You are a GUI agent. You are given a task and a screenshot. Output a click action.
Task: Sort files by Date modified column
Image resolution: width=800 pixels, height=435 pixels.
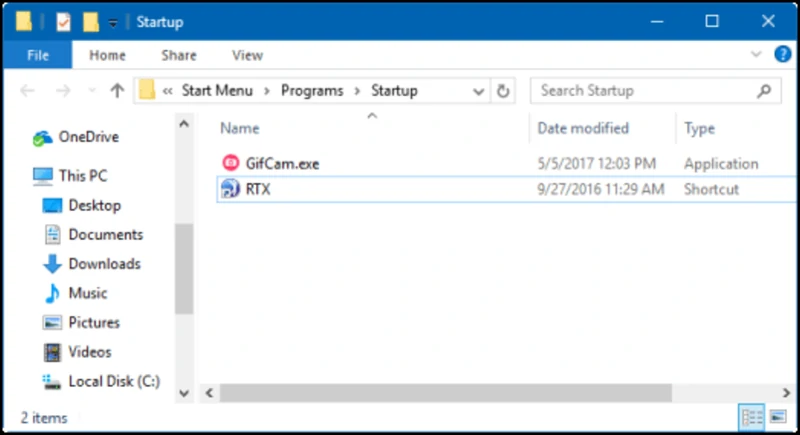click(583, 128)
